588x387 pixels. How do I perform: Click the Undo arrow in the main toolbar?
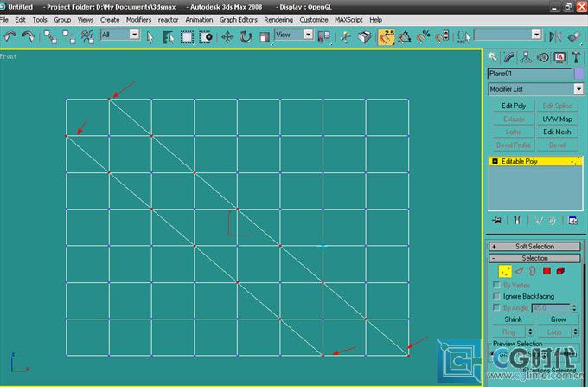10,36
